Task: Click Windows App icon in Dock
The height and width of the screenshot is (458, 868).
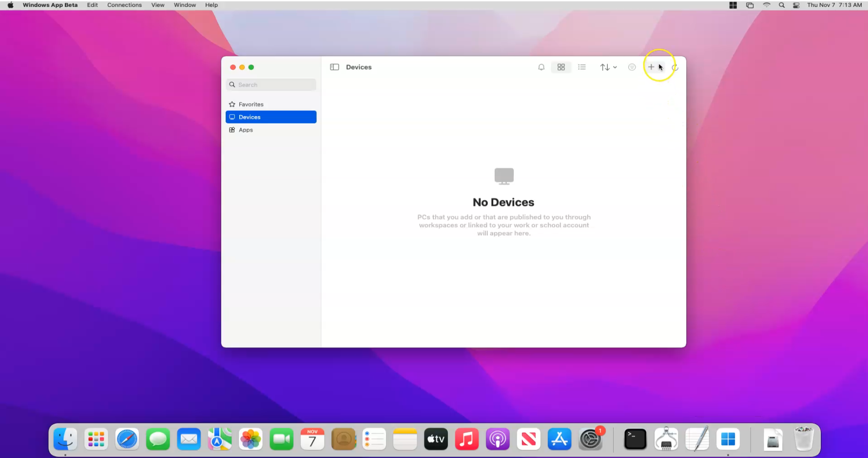Action: click(728, 439)
